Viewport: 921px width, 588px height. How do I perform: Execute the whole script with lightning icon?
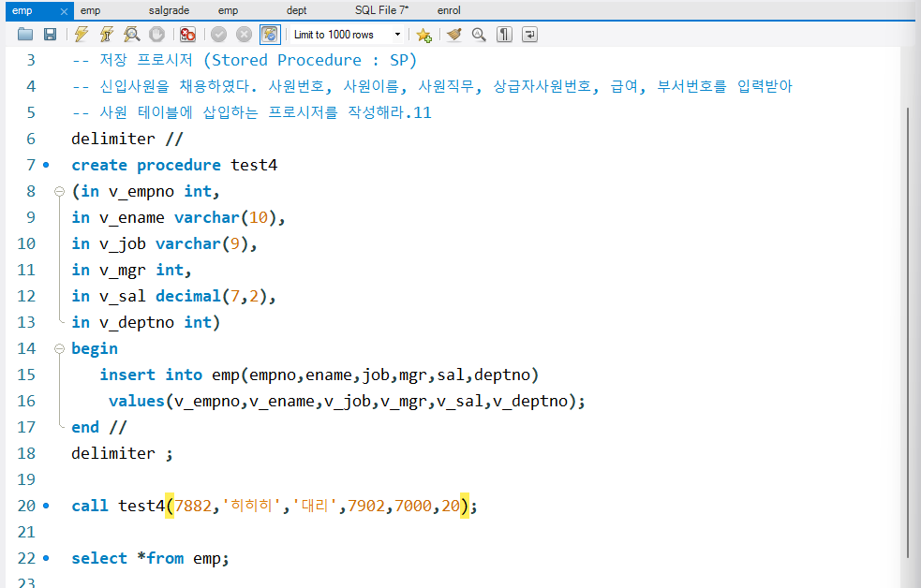(x=82, y=35)
